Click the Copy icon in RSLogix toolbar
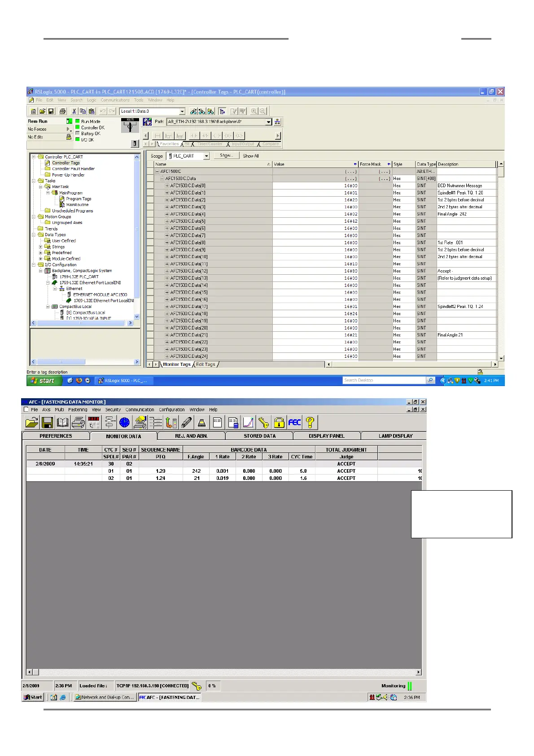The width and height of the screenshot is (534, 756). (x=83, y=111)
